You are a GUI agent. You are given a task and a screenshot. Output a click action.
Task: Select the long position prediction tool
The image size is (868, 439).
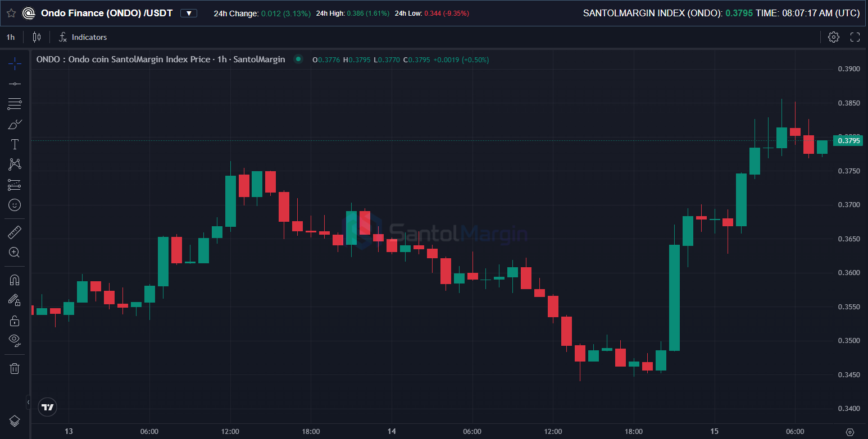coord(15,185)
